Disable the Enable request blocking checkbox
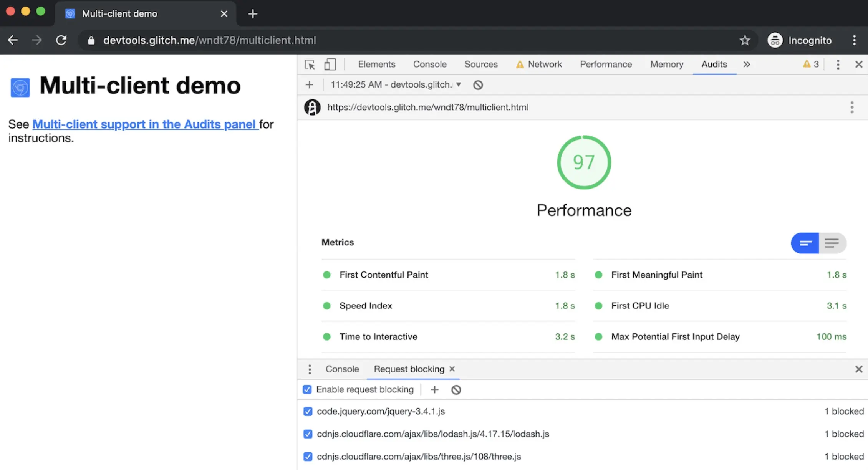This screenshot has width=868, height=470. click(x=307, y=390)
